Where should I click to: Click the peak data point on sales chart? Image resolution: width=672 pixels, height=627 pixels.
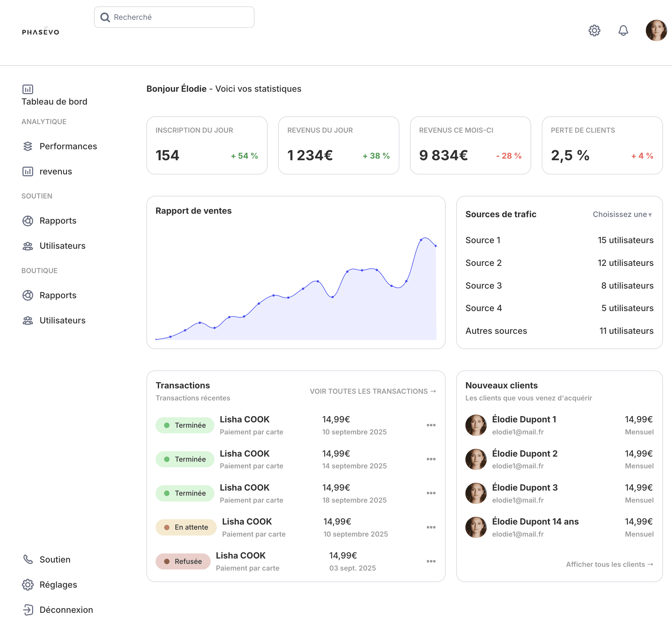421,240
